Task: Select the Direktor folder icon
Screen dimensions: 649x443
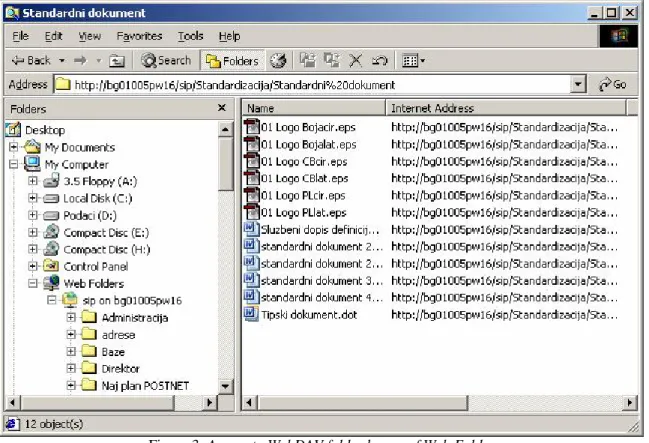Action: (89, 368)
